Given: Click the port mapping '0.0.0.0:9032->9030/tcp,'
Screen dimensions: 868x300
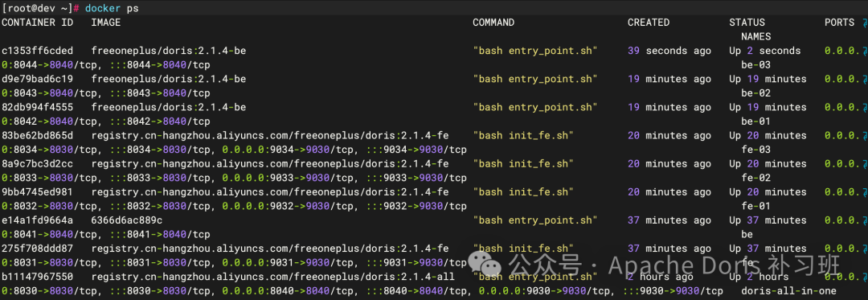Looking at the screenshot, I should point(291,206).
